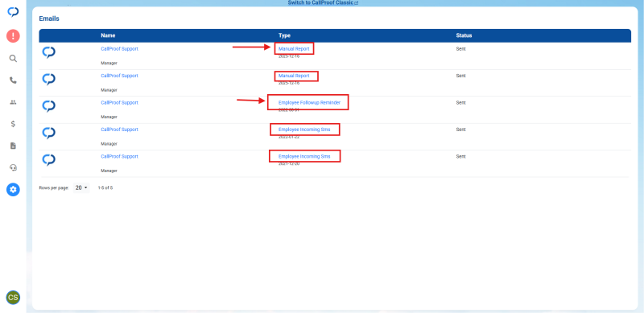Open the contacts people icon in the sidebar
Screen dimensions: 644x313
[x=13, y=102]
